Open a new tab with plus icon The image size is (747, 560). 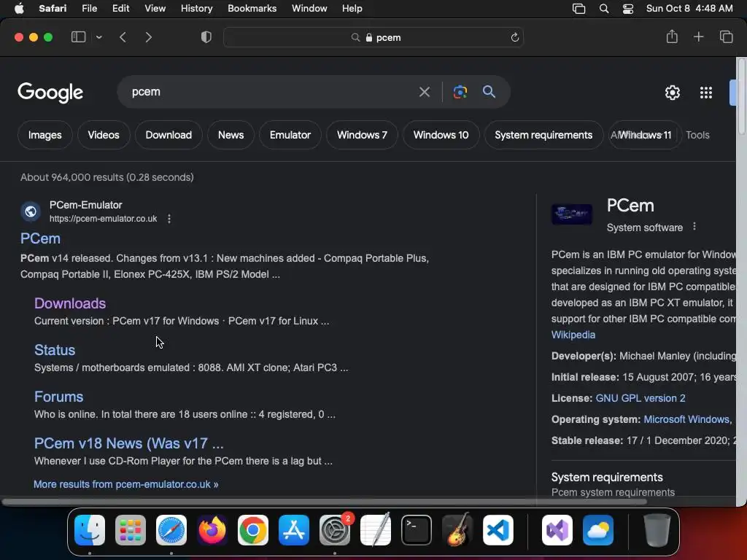[698, 36]
